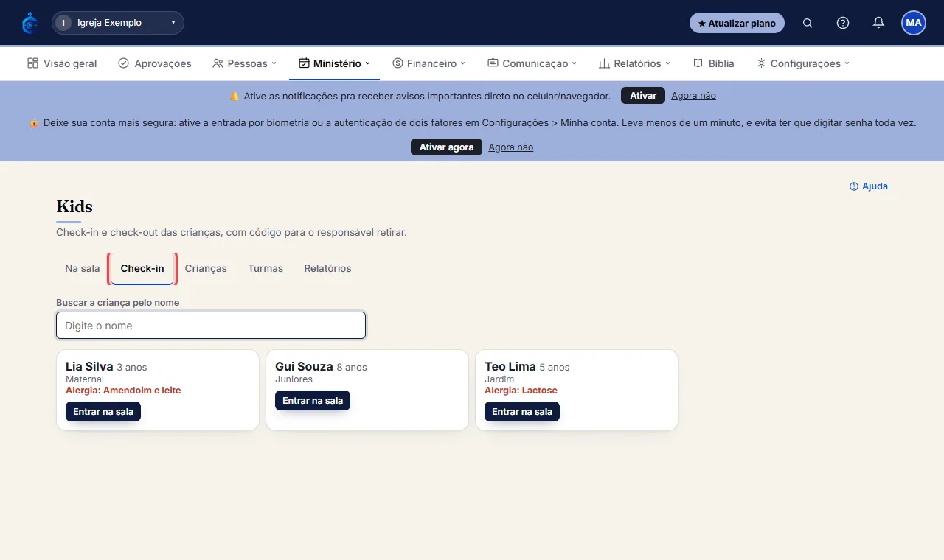Dismiss security banner with Agora não
Screen dimensions: 944x560
[x=510, y=147]
